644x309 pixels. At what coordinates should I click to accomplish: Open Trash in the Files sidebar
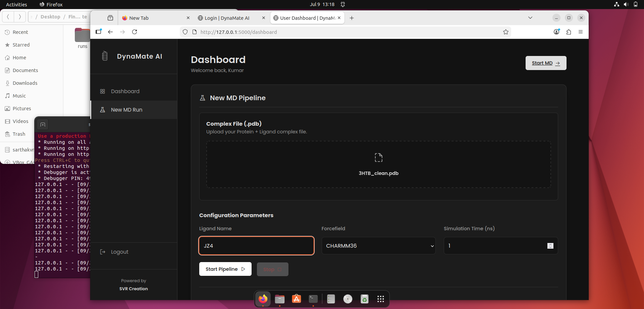click(19, 134)
